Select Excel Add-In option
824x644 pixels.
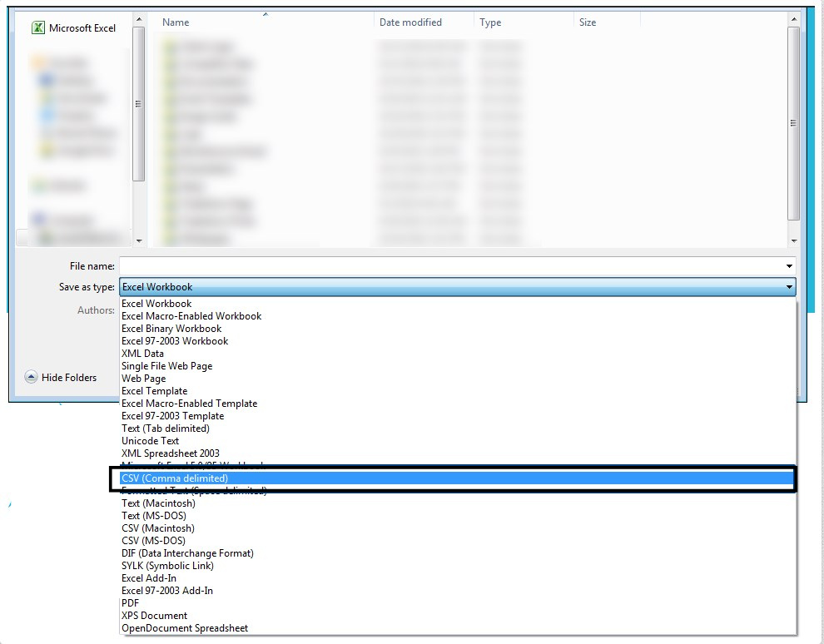click(458, 578)
